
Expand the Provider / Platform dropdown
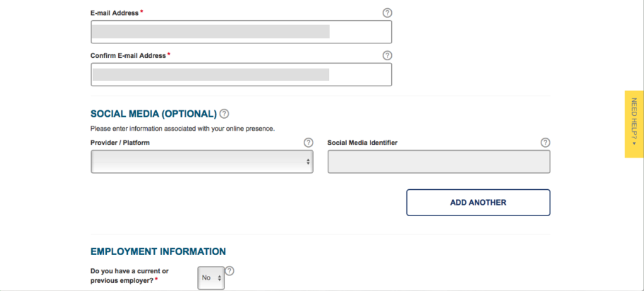tap(202, 162)
